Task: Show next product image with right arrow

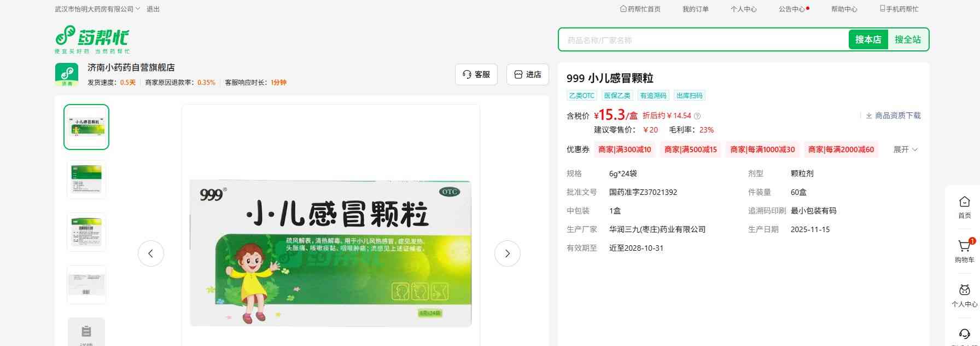Action: click(x=507, y=253)
